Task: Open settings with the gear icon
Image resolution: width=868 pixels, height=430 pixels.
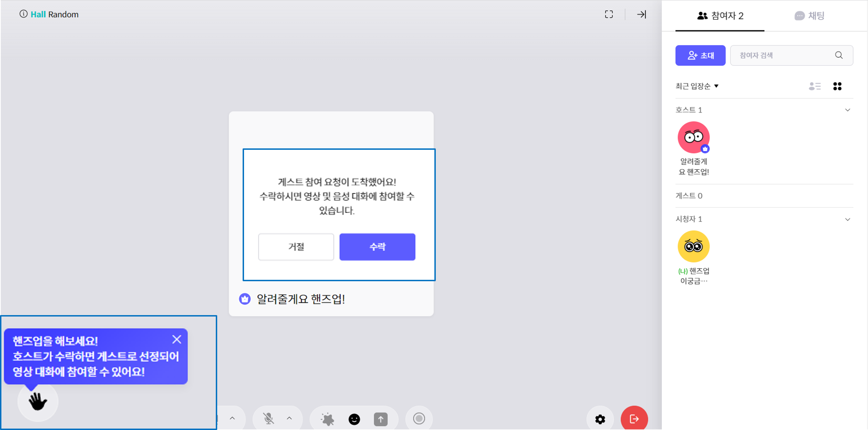Action: pyautogui.click(x=600, y=419)
